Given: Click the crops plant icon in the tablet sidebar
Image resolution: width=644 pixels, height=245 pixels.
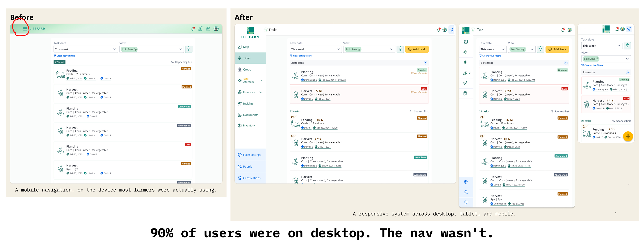Looking at the screenshot, I should [x=465, y=62].
